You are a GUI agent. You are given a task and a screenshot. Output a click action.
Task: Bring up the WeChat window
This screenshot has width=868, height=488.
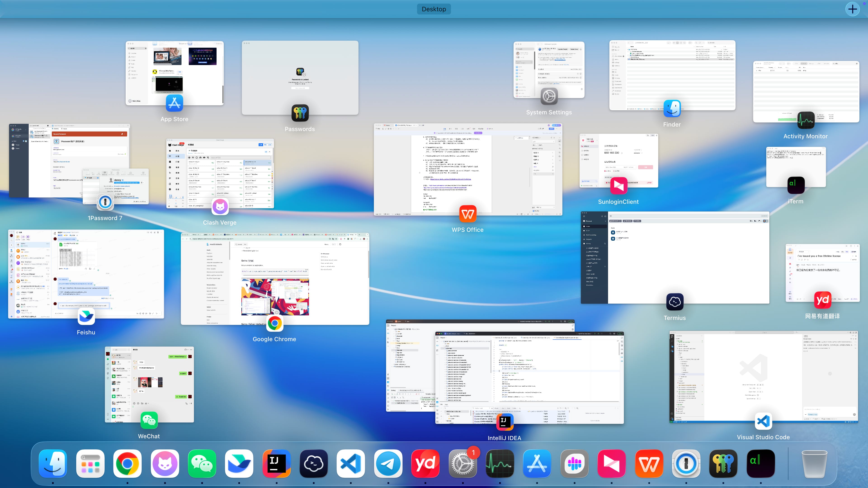149,384
